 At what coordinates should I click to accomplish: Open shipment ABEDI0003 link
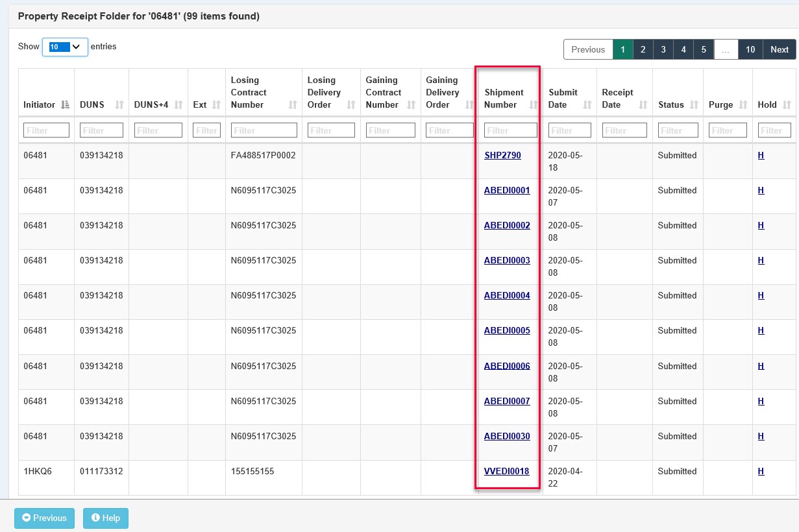pyautogui.click(x=507, y=261)
